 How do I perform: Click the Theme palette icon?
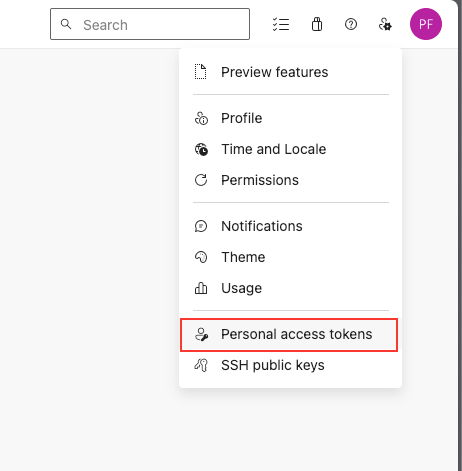pos(201,257)
